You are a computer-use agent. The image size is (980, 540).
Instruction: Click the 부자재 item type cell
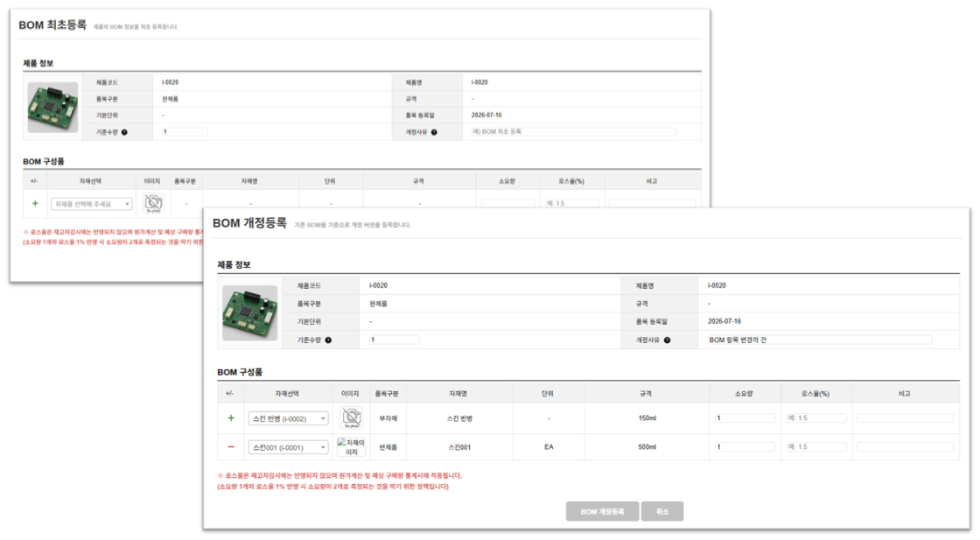tap(388, 418)
